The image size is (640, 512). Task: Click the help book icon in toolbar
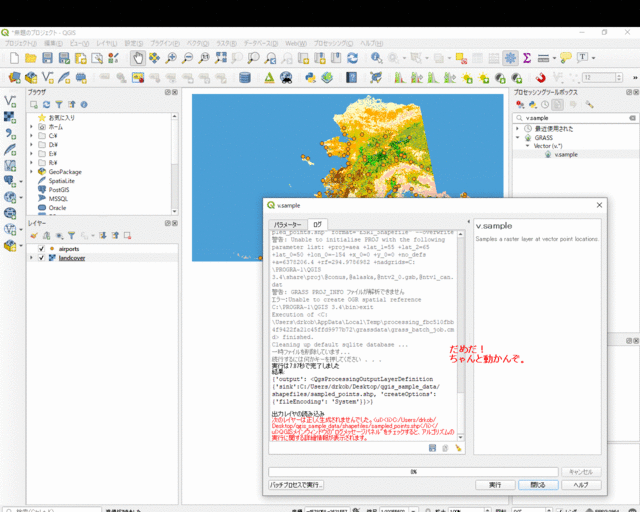[x=351, y=78]
